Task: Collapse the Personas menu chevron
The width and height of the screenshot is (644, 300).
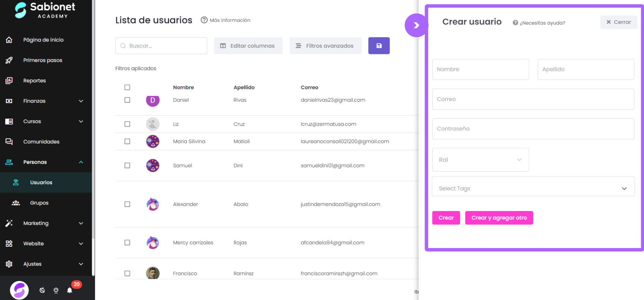Action: [x=81, y=162]
